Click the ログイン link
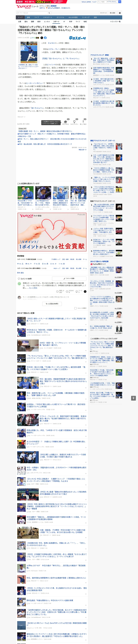The image size is (138, 644). click(x=42, y=8)
